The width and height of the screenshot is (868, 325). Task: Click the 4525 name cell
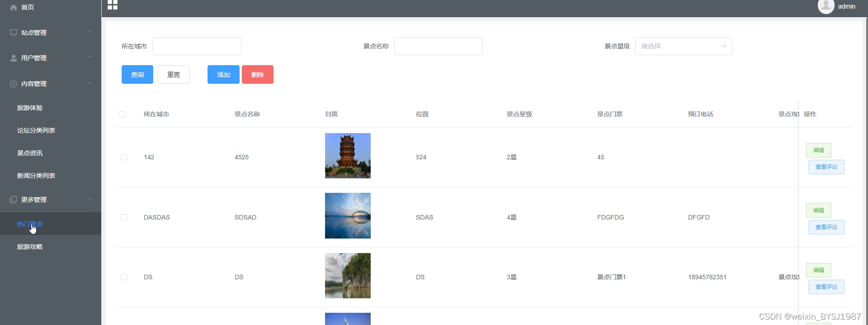pos(242,157)
